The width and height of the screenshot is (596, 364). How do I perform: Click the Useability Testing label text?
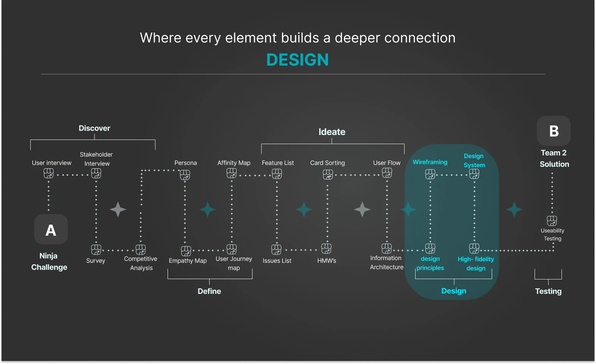(x=552, y=235)
